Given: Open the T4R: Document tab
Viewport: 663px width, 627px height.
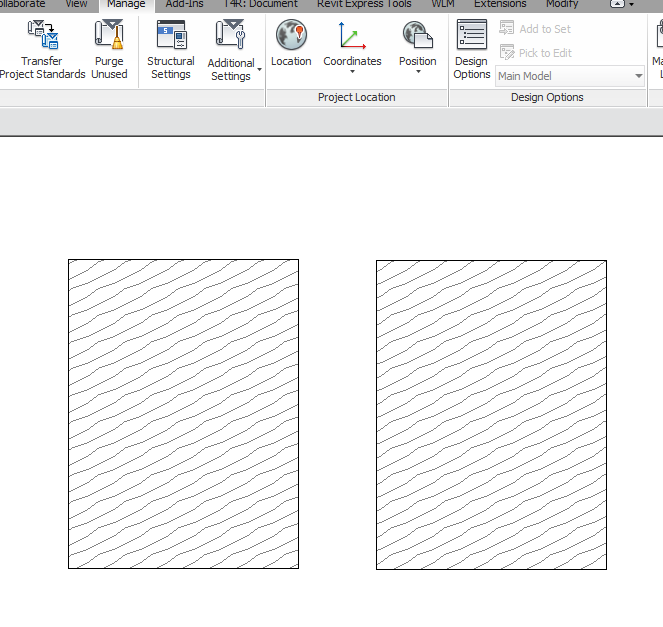Looking at the screenshot, I should click(x=261, y=4).
